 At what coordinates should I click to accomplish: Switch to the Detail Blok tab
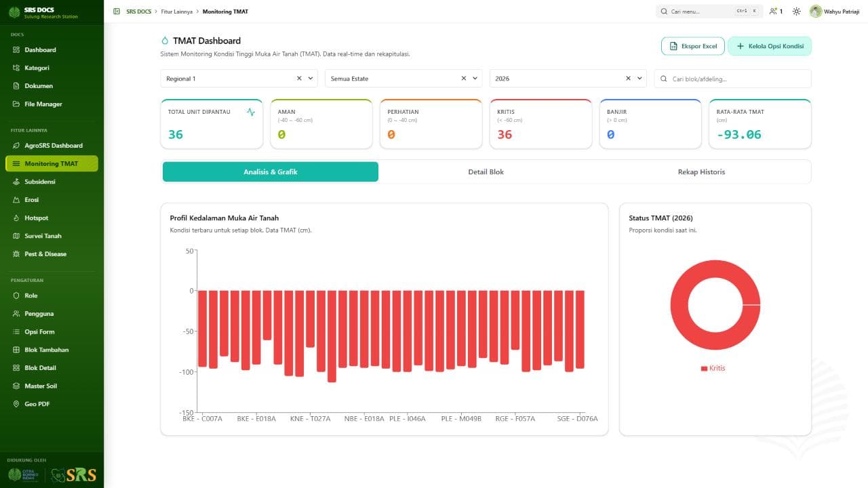click(x=486, y=172)
